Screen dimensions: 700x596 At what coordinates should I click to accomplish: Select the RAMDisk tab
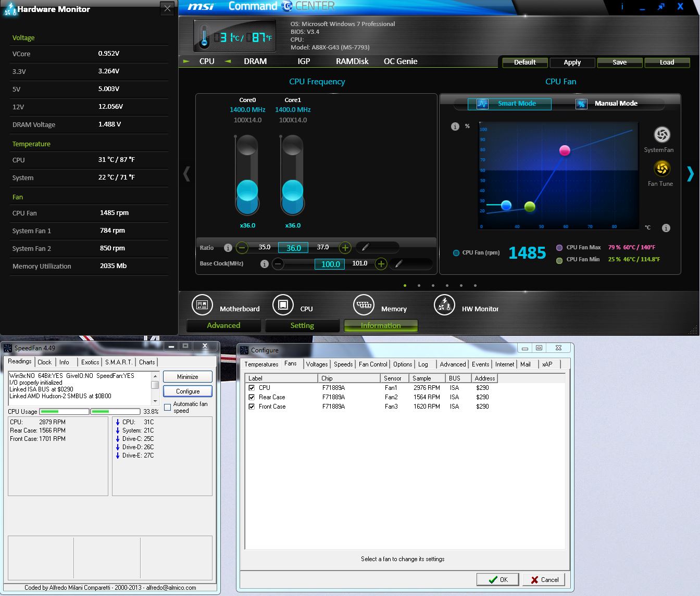click(352, 61)
